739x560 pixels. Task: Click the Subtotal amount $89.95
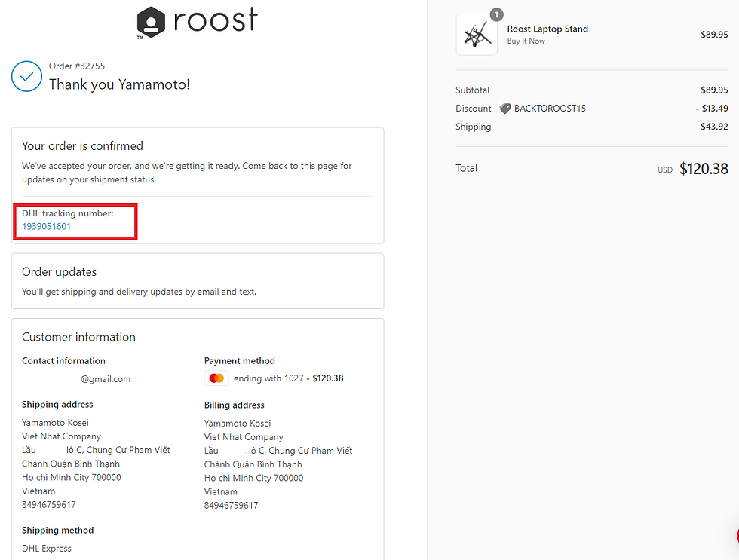point(714,90)
